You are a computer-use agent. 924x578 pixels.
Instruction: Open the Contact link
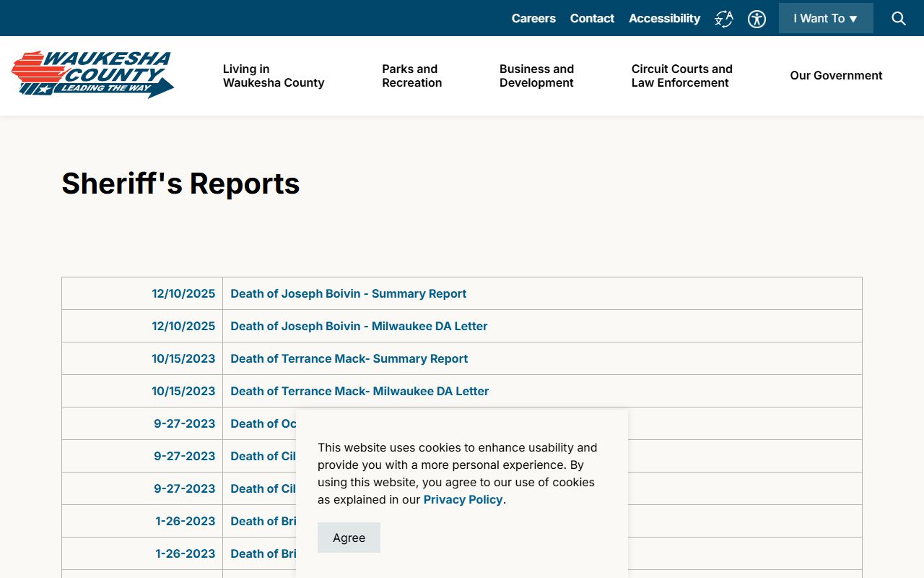[x=592, y=18]
